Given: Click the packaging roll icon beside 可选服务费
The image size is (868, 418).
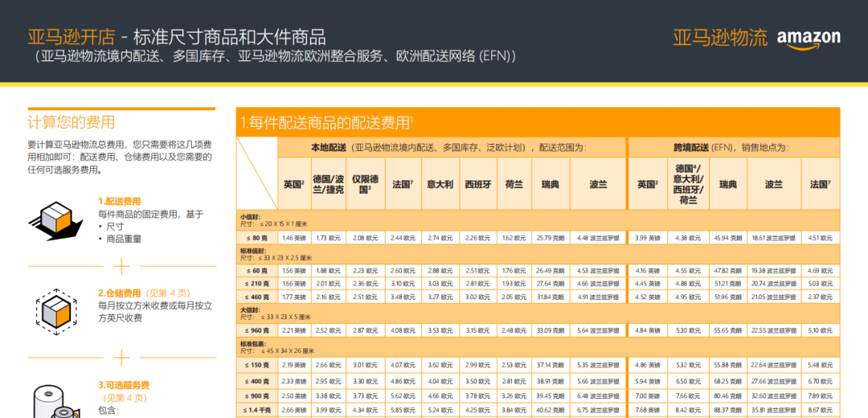Looking at the screenshot, I should tap(56, 401).
